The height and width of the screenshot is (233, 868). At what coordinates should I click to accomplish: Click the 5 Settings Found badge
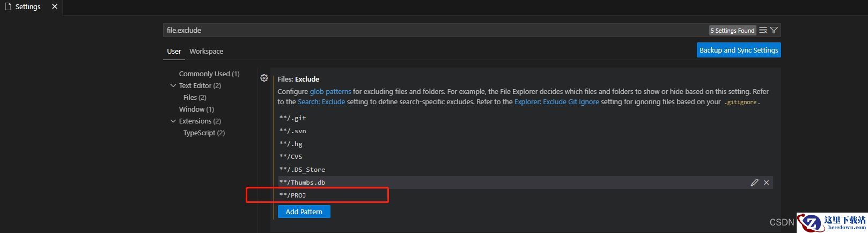click(x=732, y=31)
